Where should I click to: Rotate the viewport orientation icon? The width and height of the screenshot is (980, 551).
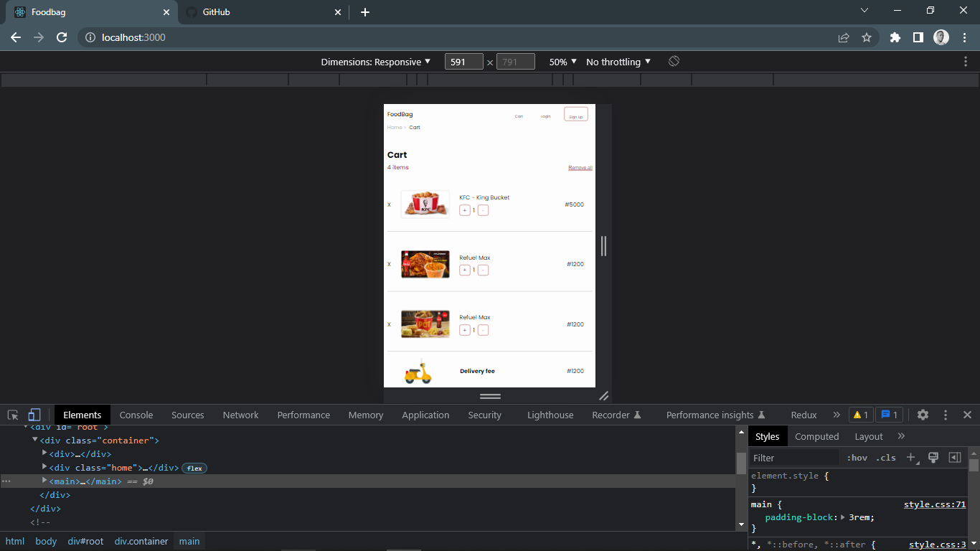(x=673, y=62)
